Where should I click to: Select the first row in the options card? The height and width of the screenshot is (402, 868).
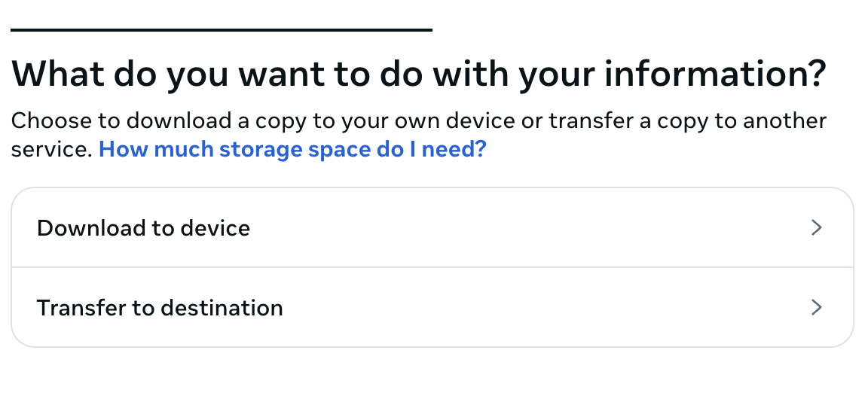tap(432, 228)
